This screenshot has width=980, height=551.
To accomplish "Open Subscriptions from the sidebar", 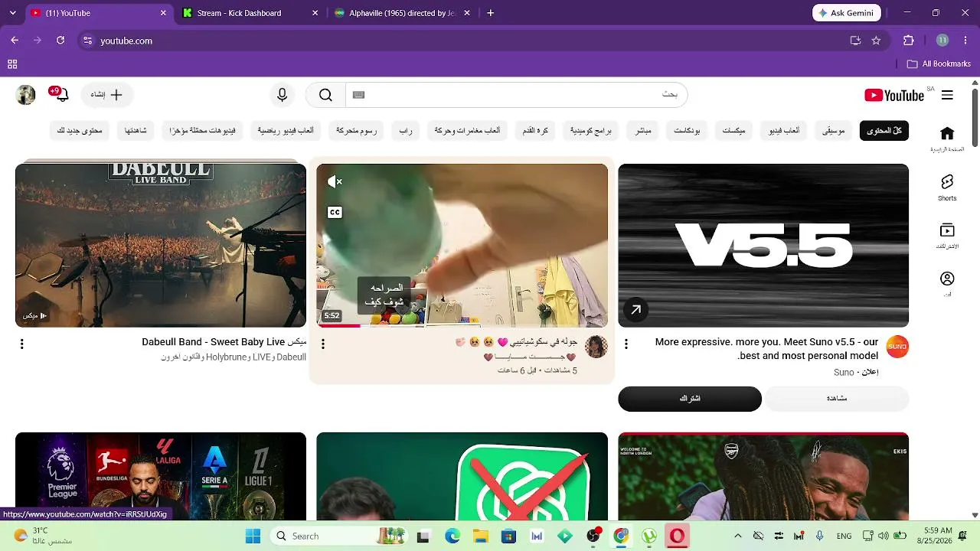I will pyautogui.click(x=947, y=235).
